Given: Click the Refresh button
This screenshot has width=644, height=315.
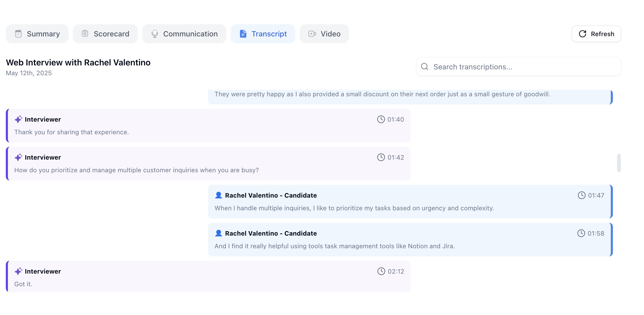Looking at the screenshot, I should (x=596, y=34).
